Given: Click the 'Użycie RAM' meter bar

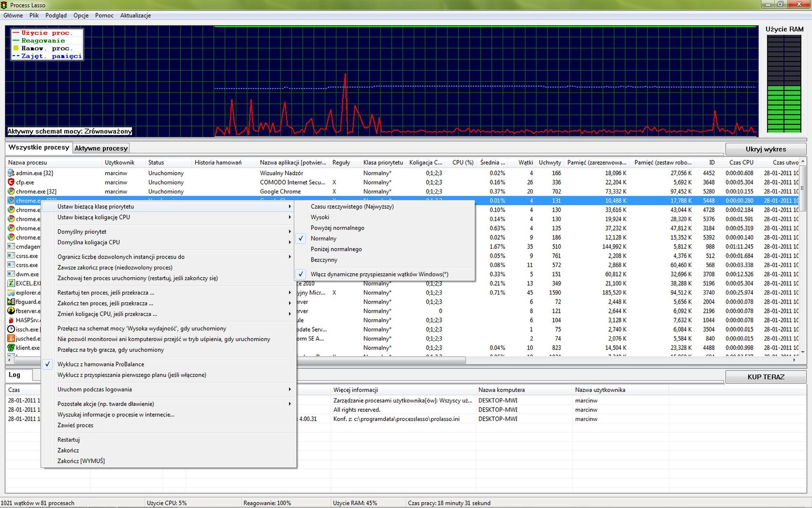Looking at the screenshot, I should (784, 83).
